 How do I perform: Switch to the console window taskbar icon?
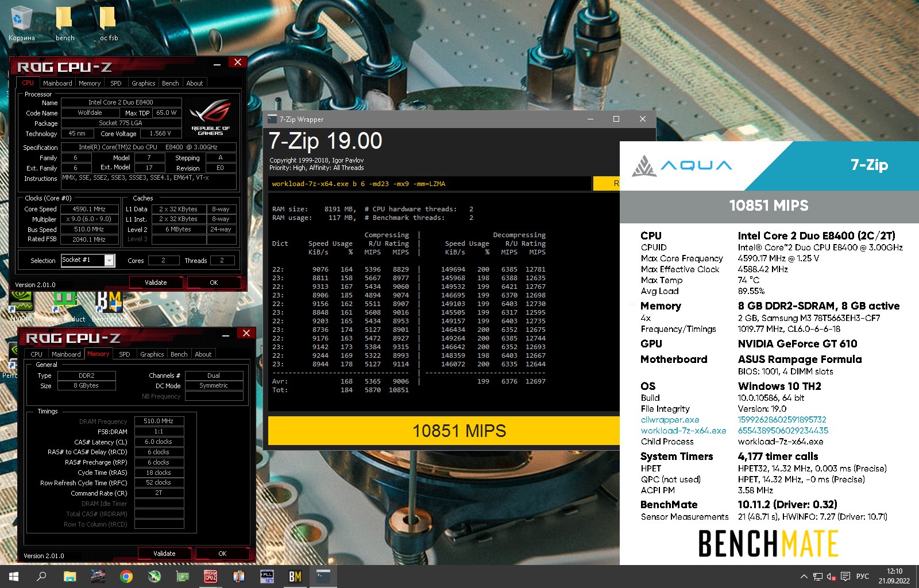(x=323, y=577)
